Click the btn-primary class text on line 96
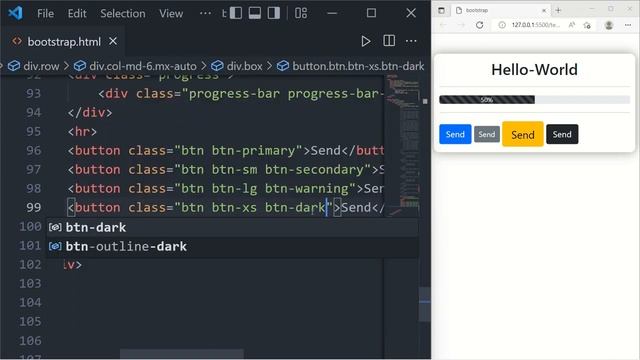 254,151
